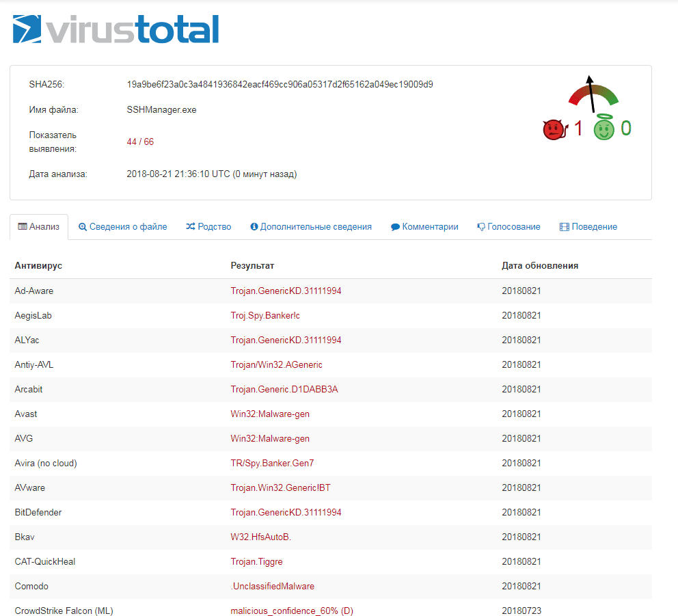The width and height of the screenshot is (678, 616).
Task: Click the green angel harmless vote icon
Action: tap(604, 129)
